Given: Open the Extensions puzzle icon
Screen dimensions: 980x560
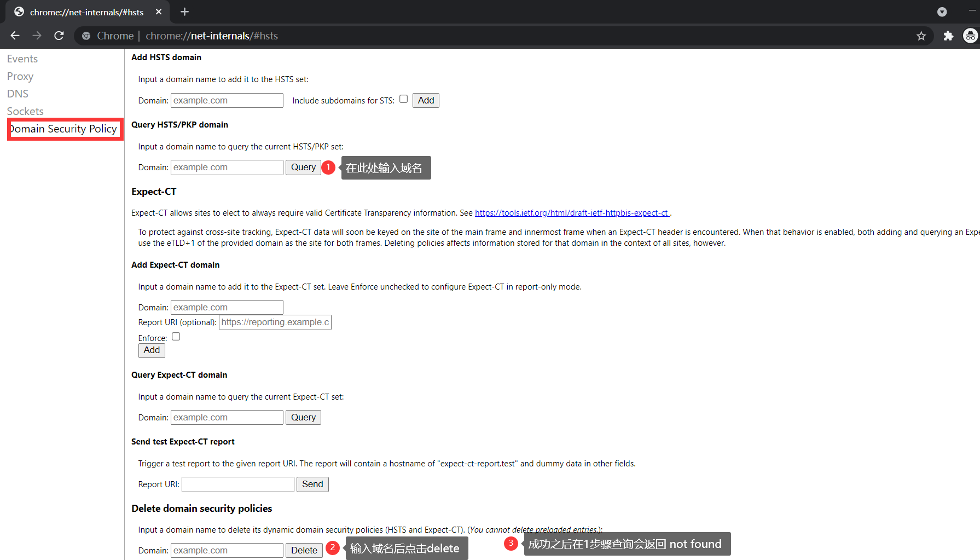Looking at the screenshot, I should (948, 36).
